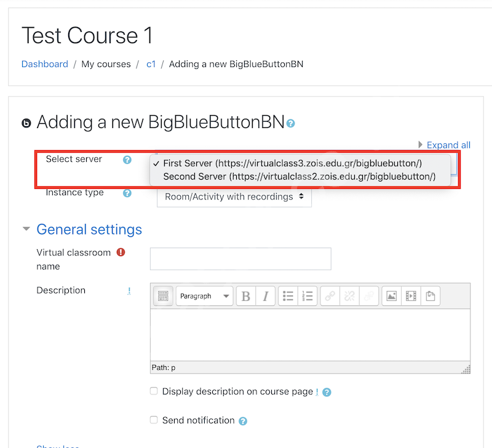Click the insert link icon
Screen dimensions: 492x448
(x=330, y=296)
